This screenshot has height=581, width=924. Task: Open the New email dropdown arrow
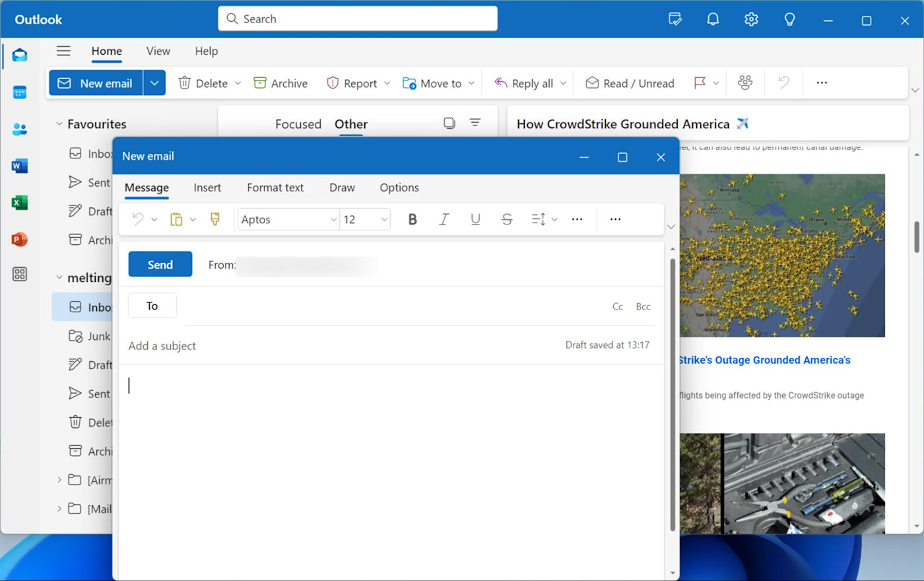click(154, 83)
